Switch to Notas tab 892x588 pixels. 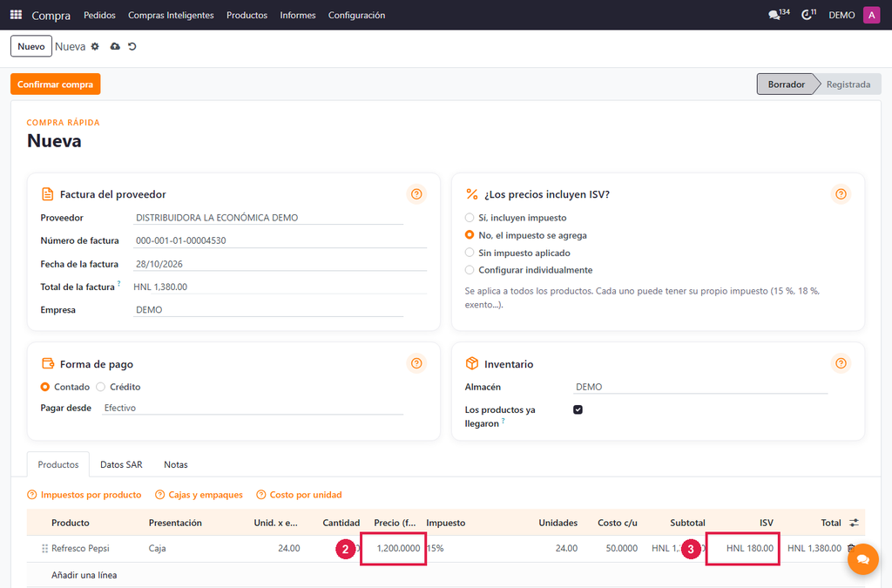tap(176, 464)
